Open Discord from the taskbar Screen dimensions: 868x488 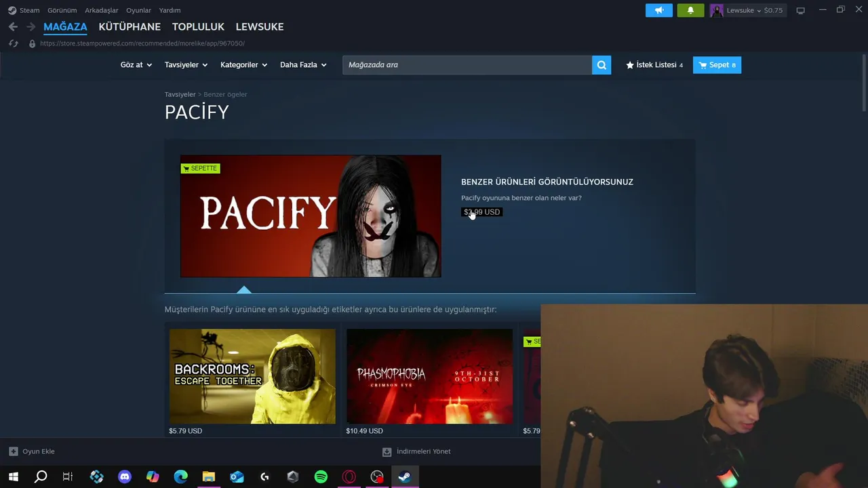(x=125, y=477)
